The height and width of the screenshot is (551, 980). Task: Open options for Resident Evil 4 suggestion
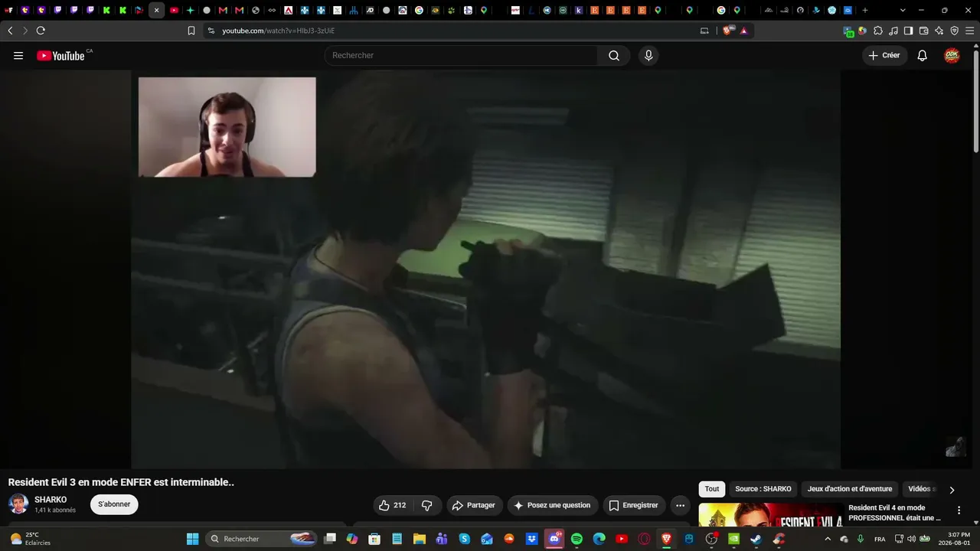[x=959, y=510]
